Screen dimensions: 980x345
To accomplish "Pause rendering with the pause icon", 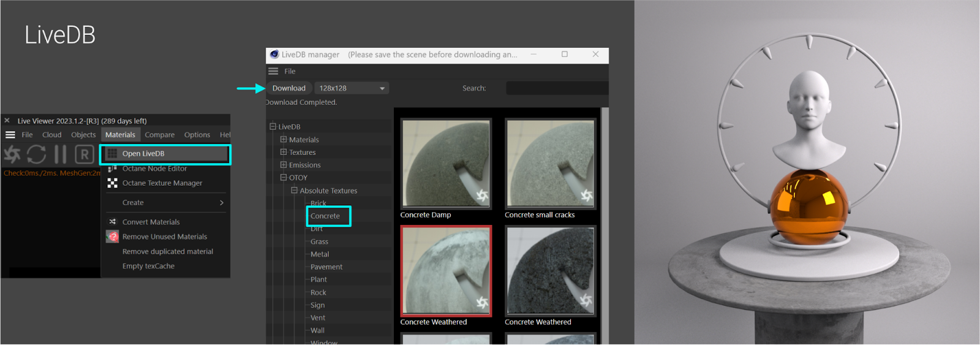I will (60, 154).
